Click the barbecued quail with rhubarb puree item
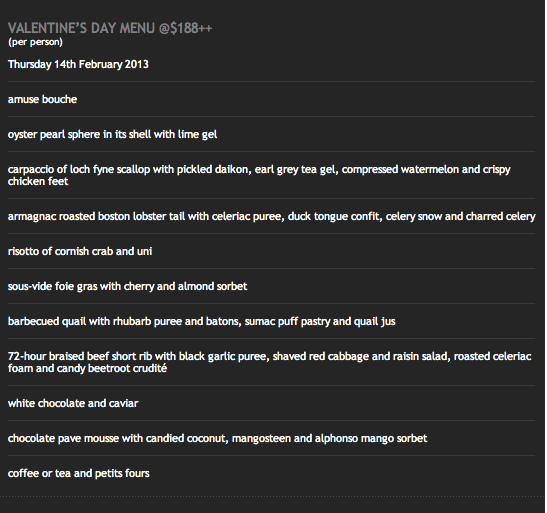Screen dimensions: 547x513 pyautogui.click(x=202, y=322)
